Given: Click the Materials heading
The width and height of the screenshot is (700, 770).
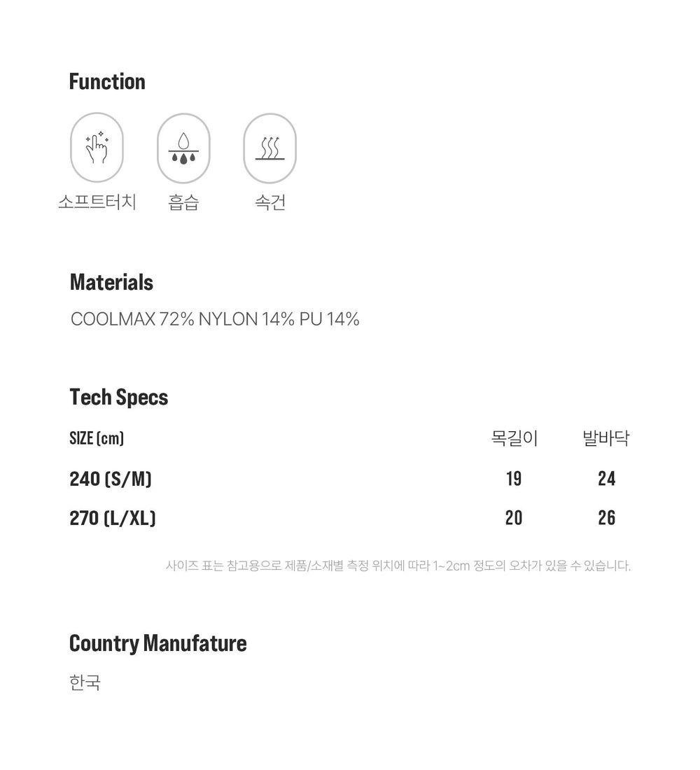Looking at the screenshot, I should 111,282.
